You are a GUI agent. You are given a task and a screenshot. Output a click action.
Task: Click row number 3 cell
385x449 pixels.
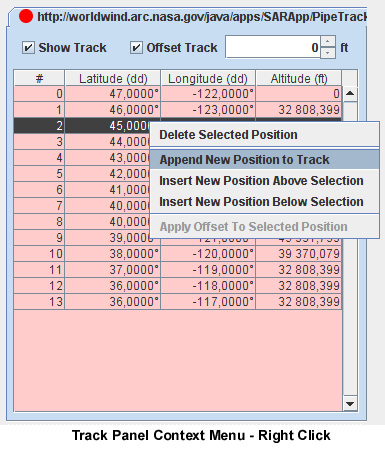tap(39, 142)
